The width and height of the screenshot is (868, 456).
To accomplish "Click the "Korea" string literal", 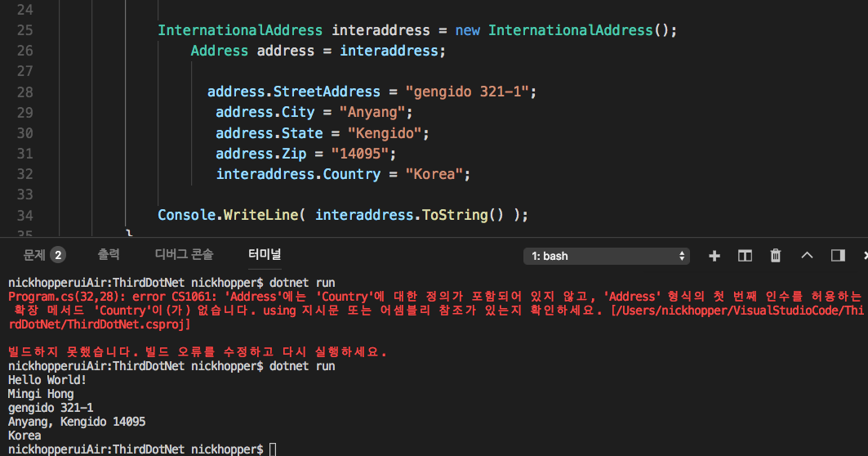I will pos(434,175).
